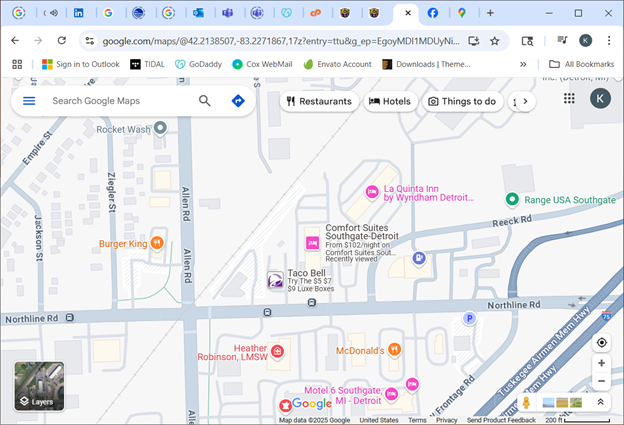Image resolution: width=624 pixels, height=425 pixels.
Task: Show more bookmarks with the double chevron
Action: [523, 64]
